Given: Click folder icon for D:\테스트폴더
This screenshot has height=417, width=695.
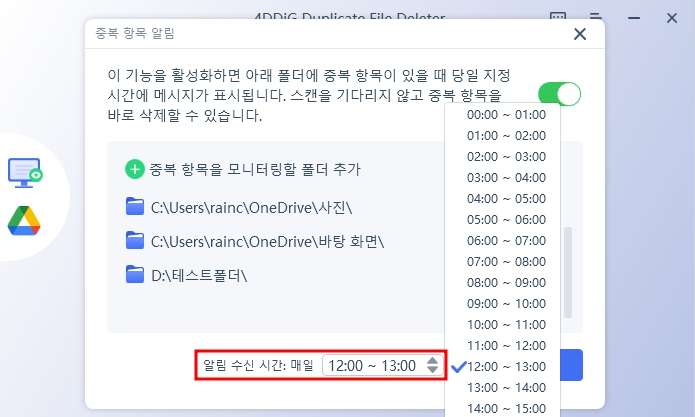Looking at the screenshot, I should click(x=135, y=275).
